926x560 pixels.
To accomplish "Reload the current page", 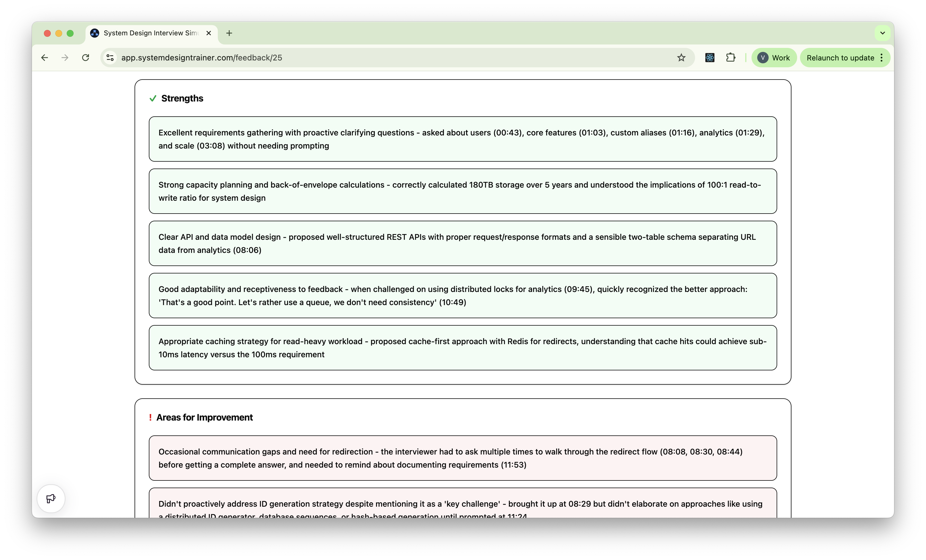I will [86, 58].
